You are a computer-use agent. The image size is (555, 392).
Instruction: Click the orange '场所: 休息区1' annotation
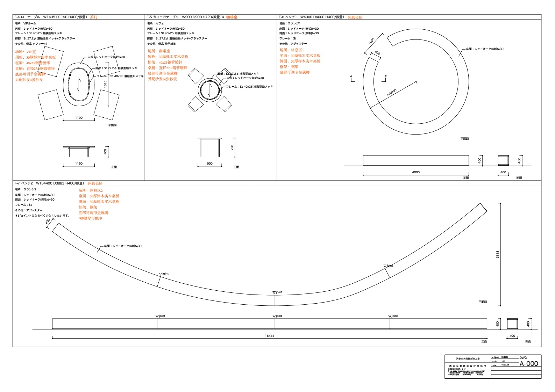click(292, 50)
